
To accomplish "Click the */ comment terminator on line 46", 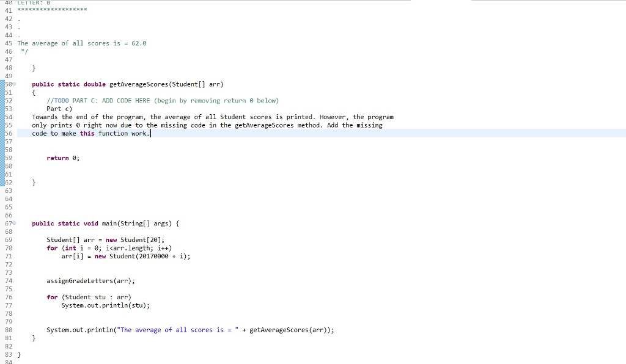I will 23,51.
